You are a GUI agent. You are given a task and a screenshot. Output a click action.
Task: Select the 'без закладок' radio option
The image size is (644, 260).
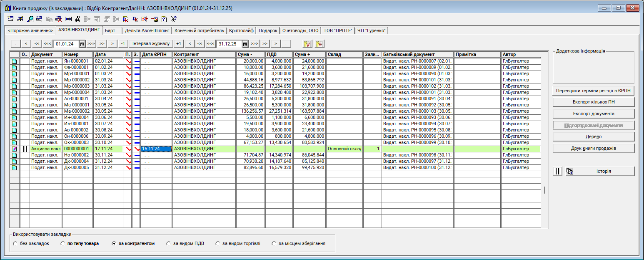click(15, 243)
